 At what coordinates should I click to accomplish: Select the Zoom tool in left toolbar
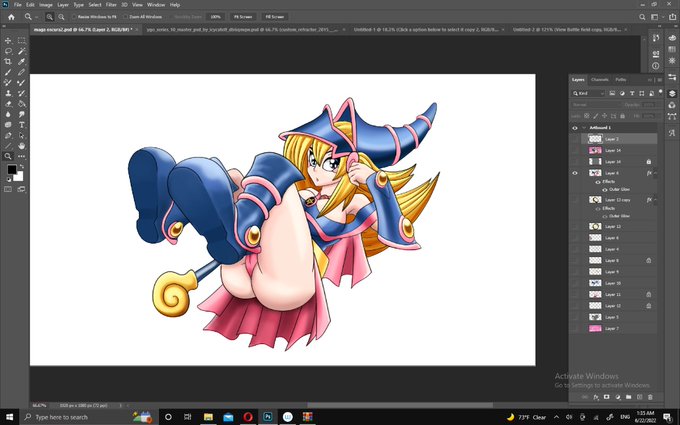[x=8, y=157]
